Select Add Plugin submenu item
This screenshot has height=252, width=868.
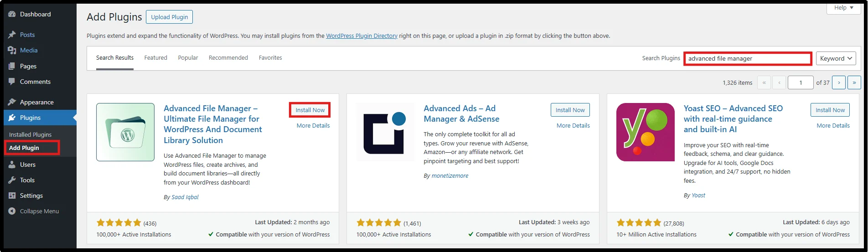pos(24,148)
